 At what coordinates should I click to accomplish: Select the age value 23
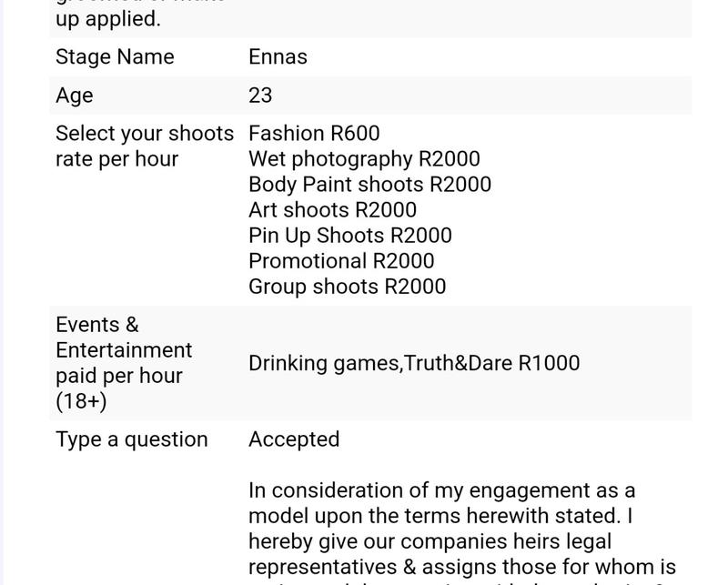[260, 96]
